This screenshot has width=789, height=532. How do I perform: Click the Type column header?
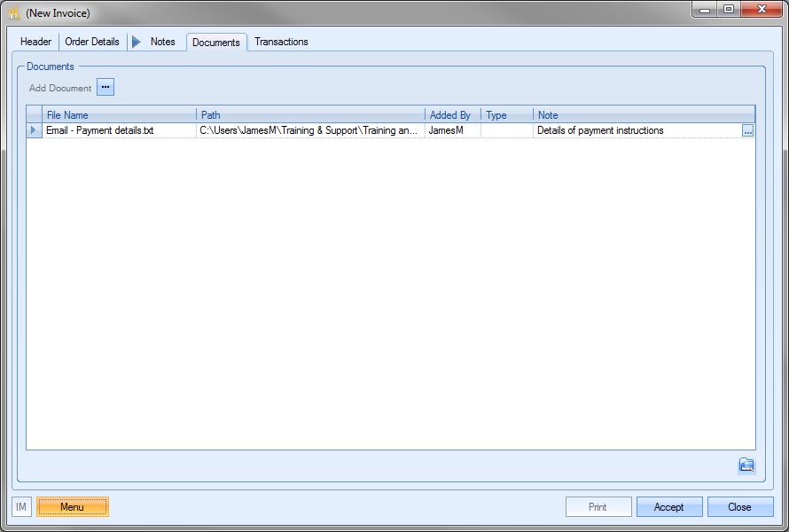(507, 114)
